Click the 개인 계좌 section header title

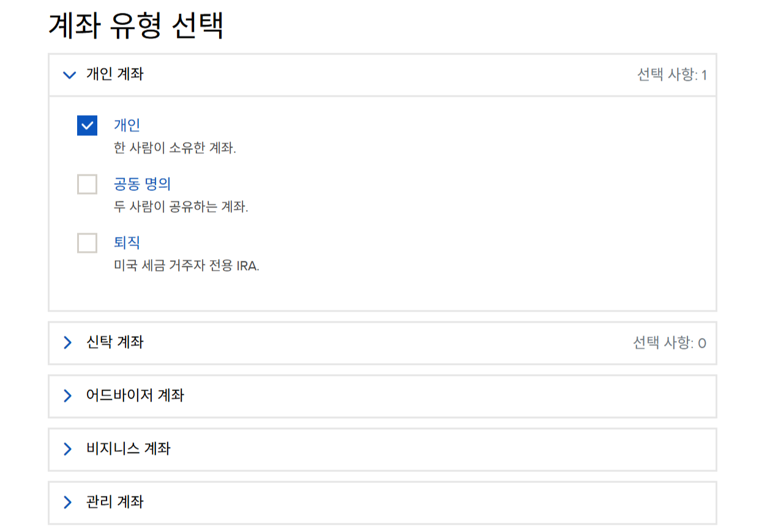click(x=114, y=75)
